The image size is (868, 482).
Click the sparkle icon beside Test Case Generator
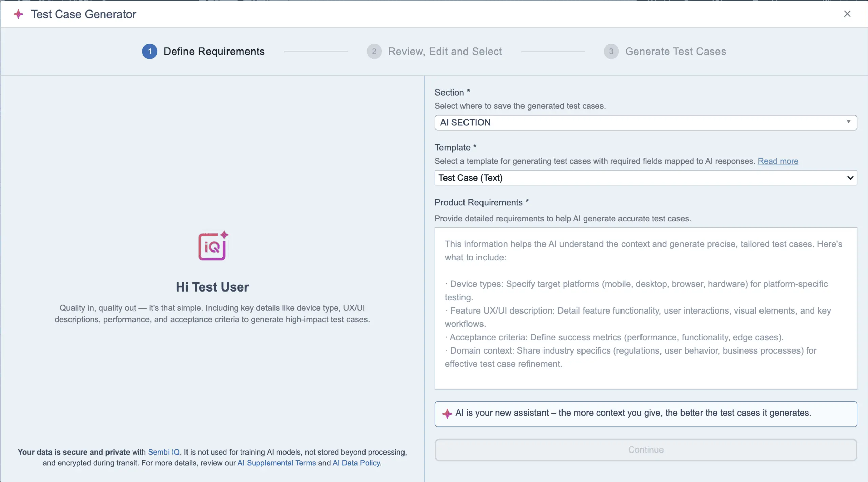(x=18, y=14)
